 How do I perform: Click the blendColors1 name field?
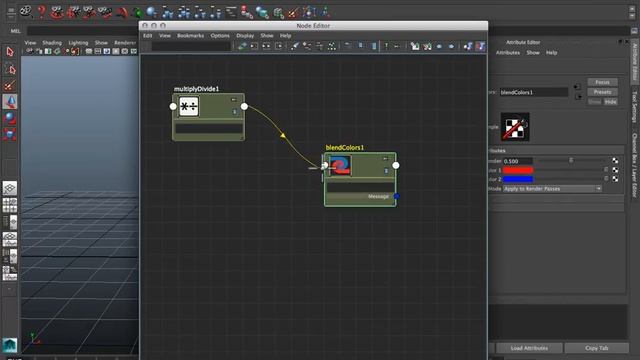pyautogui.click(x=533, y=92)
